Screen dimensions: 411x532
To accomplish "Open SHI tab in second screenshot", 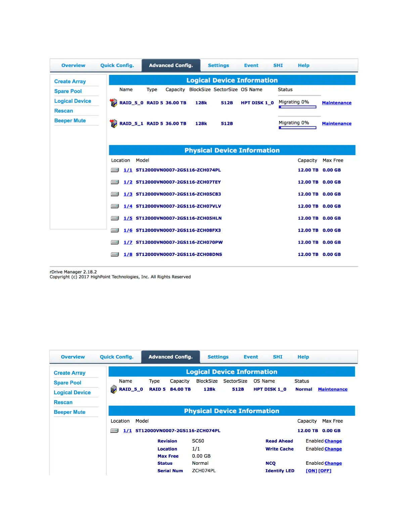I will coord(278,357).
